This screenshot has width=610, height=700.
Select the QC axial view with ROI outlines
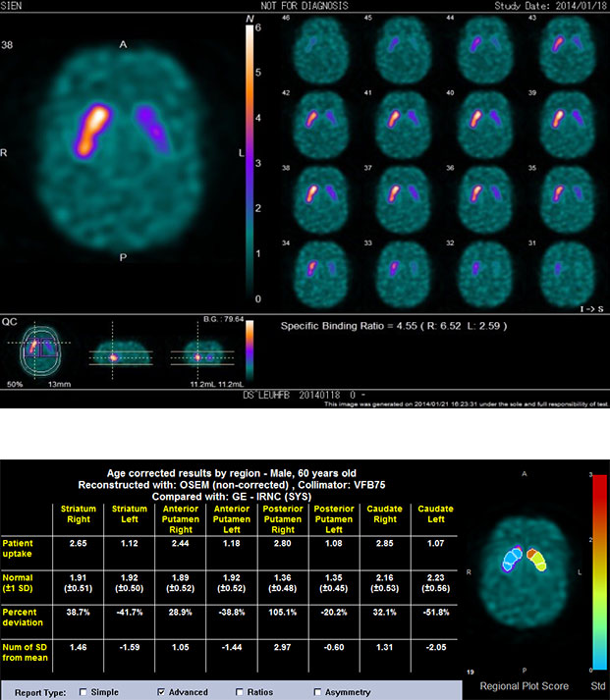(40, 350)
